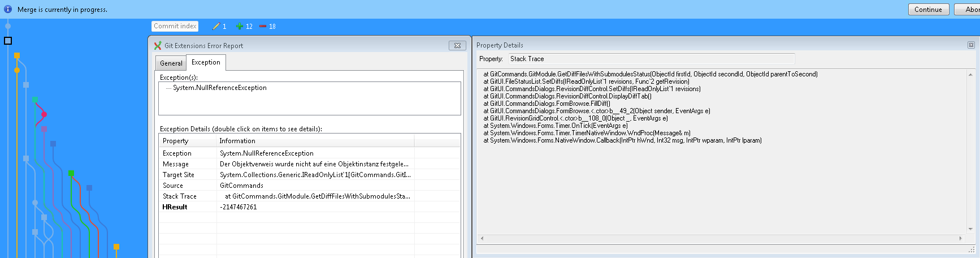The width and height of the screenshot is (980, 258).
Task: Select System.NullReferenceException tree node
Action: pos(220,88)
